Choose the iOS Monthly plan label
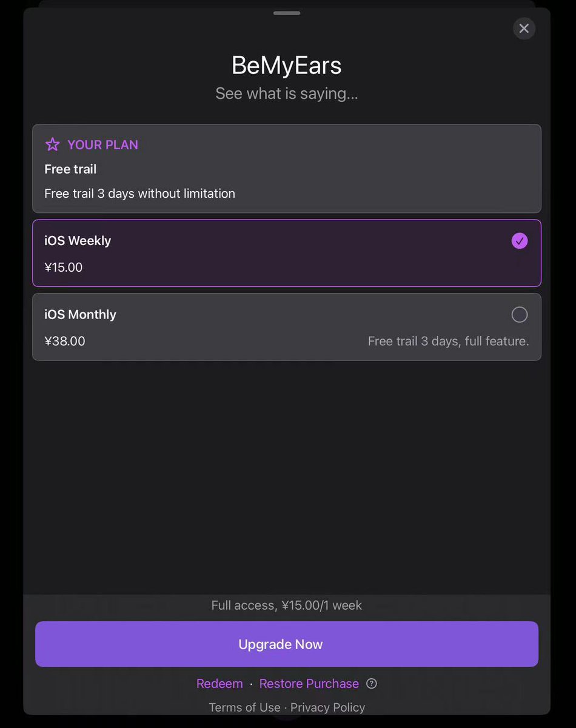The image size is (576, 728). tap(80, 314)
